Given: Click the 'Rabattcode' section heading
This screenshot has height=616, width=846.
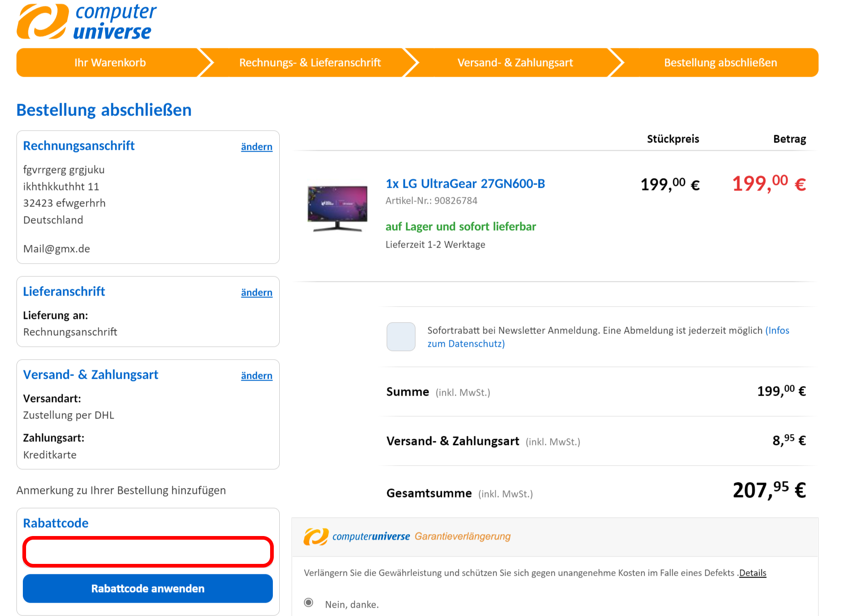Looking at the screenshot, I should click(56, 523).
